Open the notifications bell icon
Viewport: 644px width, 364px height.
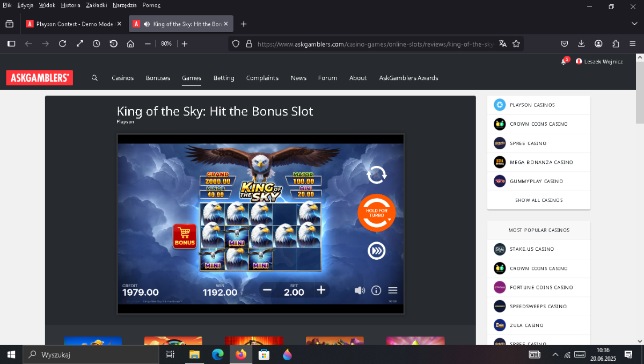(563, 62)
